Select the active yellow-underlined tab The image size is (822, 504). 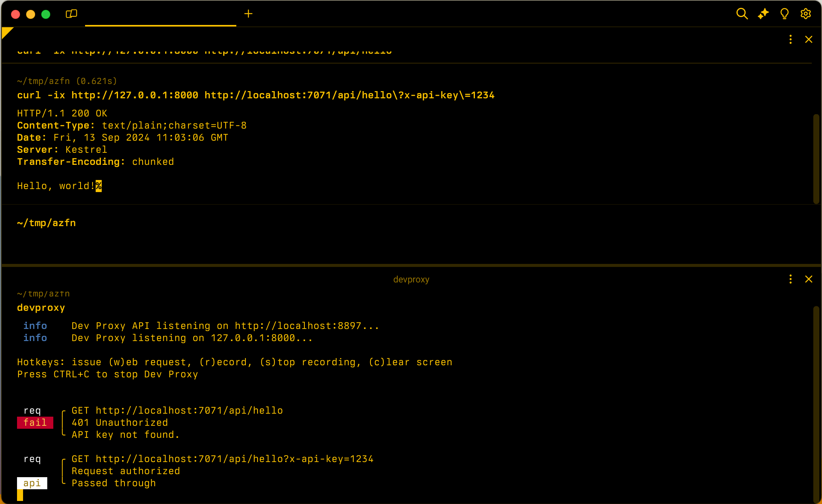[x=160, y=15]
